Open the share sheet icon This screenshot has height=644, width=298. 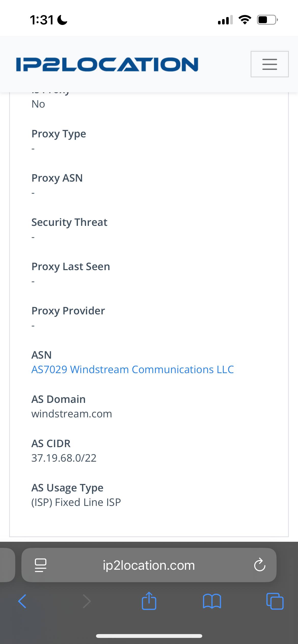point(149,601)
